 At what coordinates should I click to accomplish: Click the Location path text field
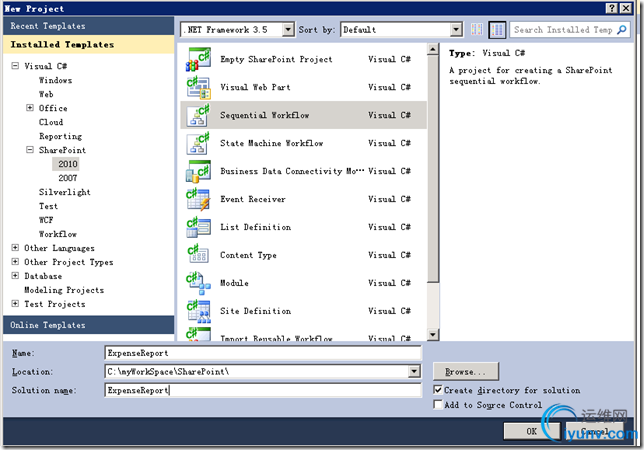pyautogui.click(x=257, y=372)
